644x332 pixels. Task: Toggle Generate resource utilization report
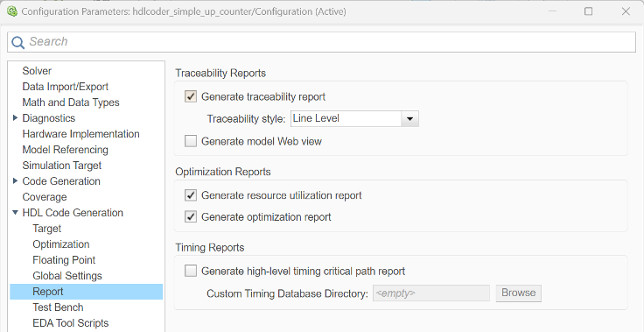point(191,195)
